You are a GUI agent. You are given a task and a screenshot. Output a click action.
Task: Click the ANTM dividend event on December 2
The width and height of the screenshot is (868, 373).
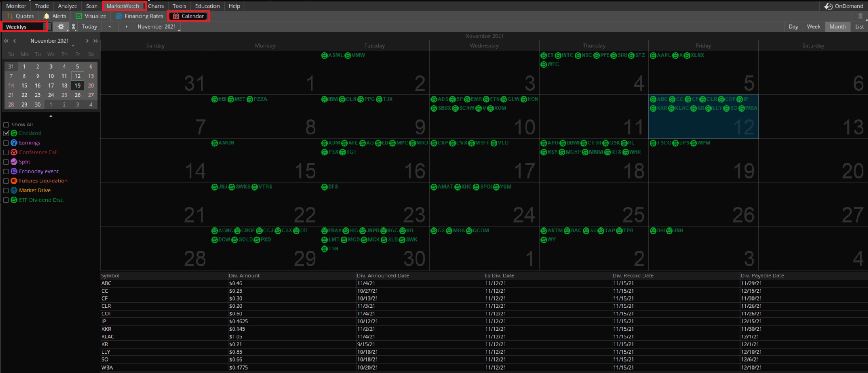pos(552,231)
